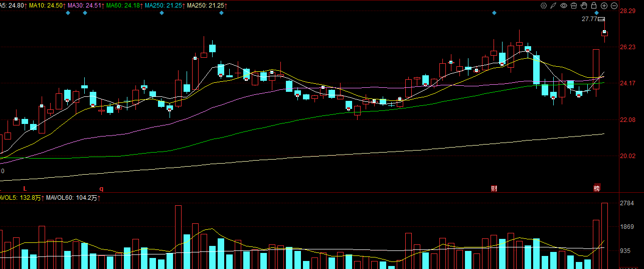Click the 22.08 price axis label
Screen dimensions: 644x269
click(628, 119)
